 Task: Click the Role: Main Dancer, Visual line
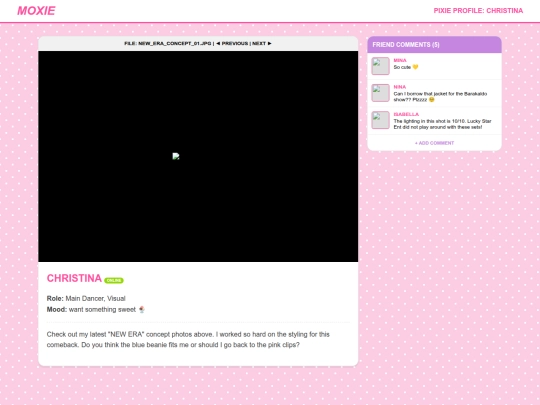pos(86,298)
